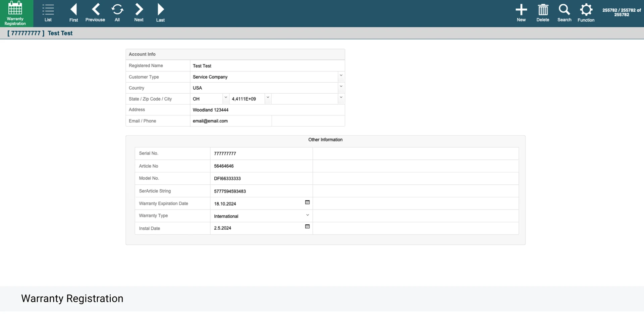Viewport: 644px width, 314px height.
Task: Click the empty Phone field
Action: click(308, 121)
